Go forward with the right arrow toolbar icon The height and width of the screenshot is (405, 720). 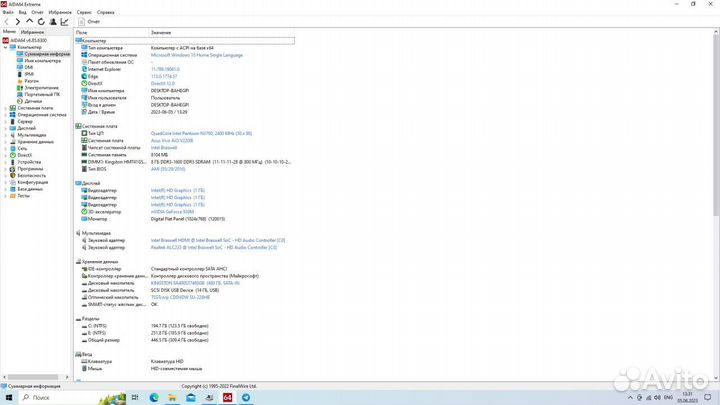[x=17, y=22]
